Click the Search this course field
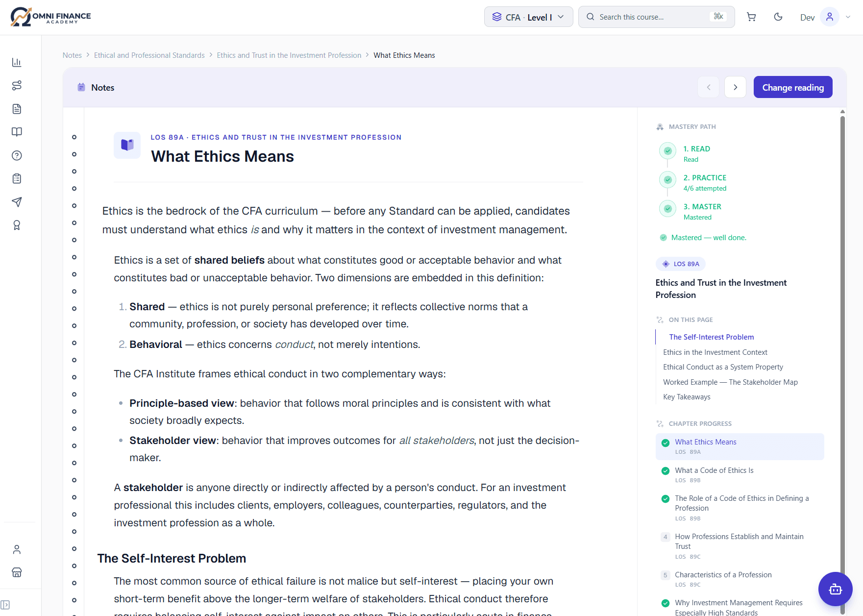 656,17
